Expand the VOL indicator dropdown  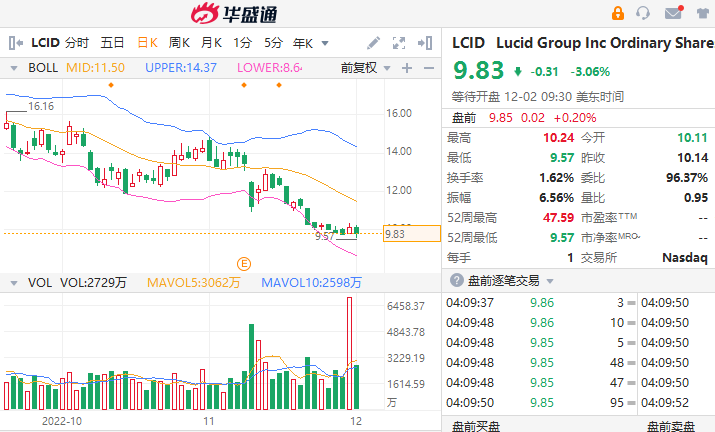coord(14,283)
